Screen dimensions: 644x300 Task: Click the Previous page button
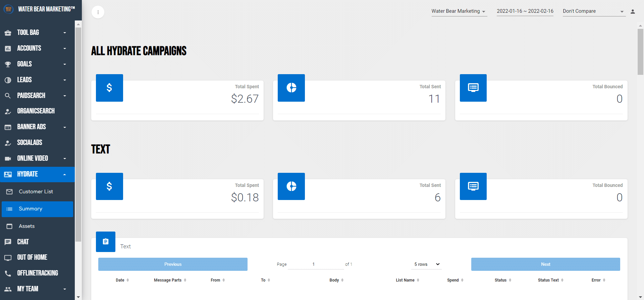click(173, 264)
